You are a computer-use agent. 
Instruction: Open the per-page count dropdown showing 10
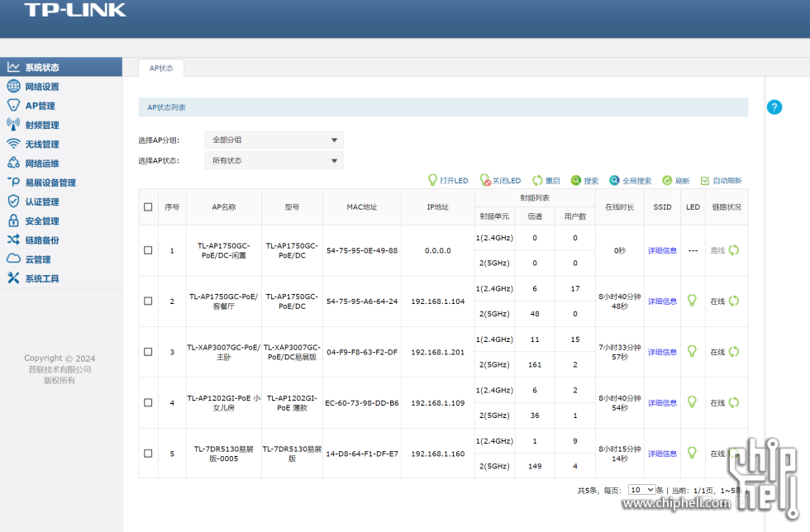click(641, 490)
